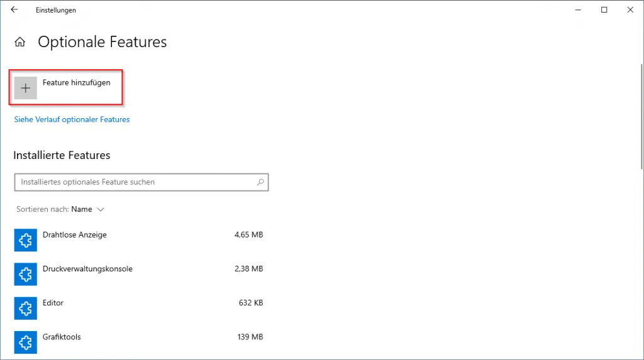Click the Grafiktools feature icon
644x360 pixels.
pos(25,342)
